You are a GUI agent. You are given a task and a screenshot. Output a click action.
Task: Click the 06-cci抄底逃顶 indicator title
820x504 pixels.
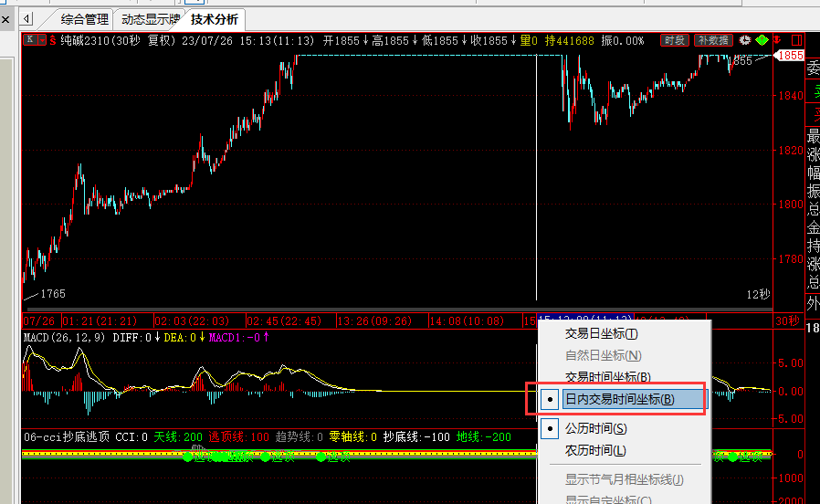click(67, 437)
